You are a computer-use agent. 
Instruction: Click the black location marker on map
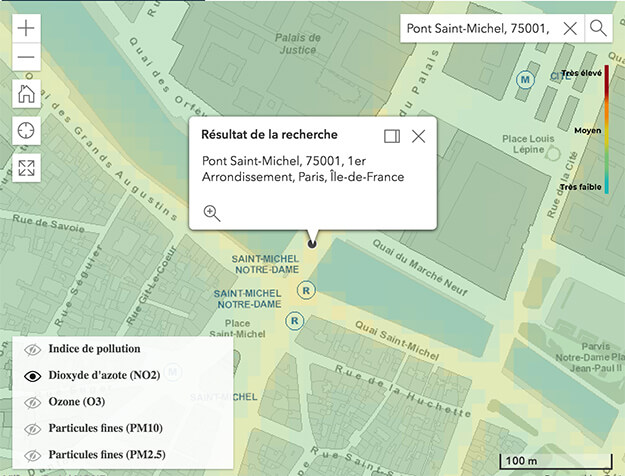coord(312,243)
